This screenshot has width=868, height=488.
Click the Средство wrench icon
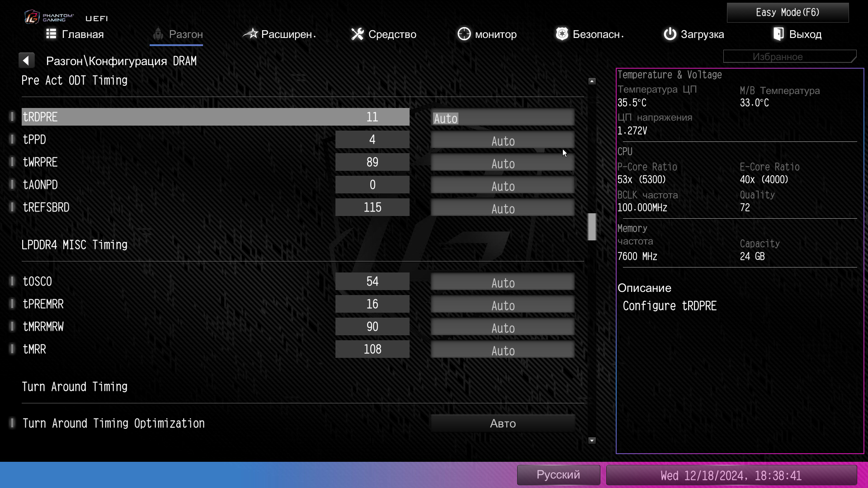[x=357, y=34]
